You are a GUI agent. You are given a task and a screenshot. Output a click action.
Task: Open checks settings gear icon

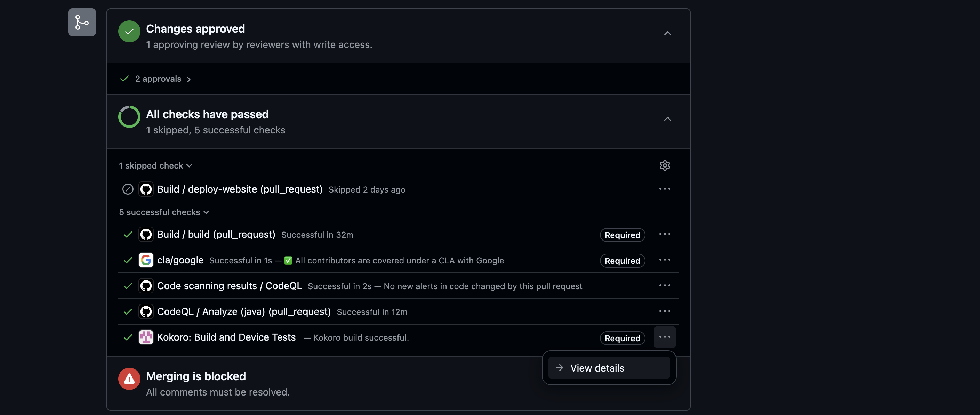[665, 165]
